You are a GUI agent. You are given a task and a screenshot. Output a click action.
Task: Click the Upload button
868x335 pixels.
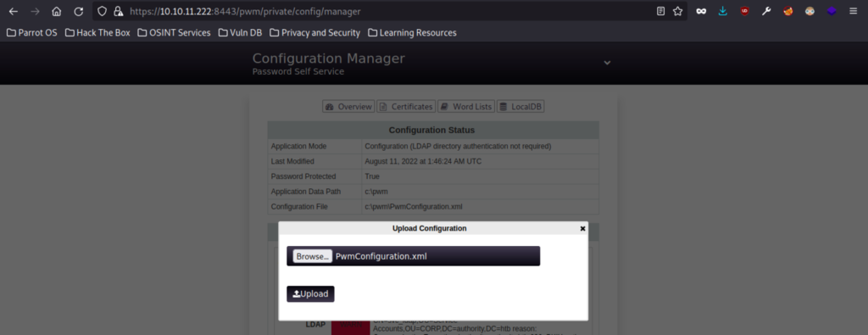[x=310, y=294]
